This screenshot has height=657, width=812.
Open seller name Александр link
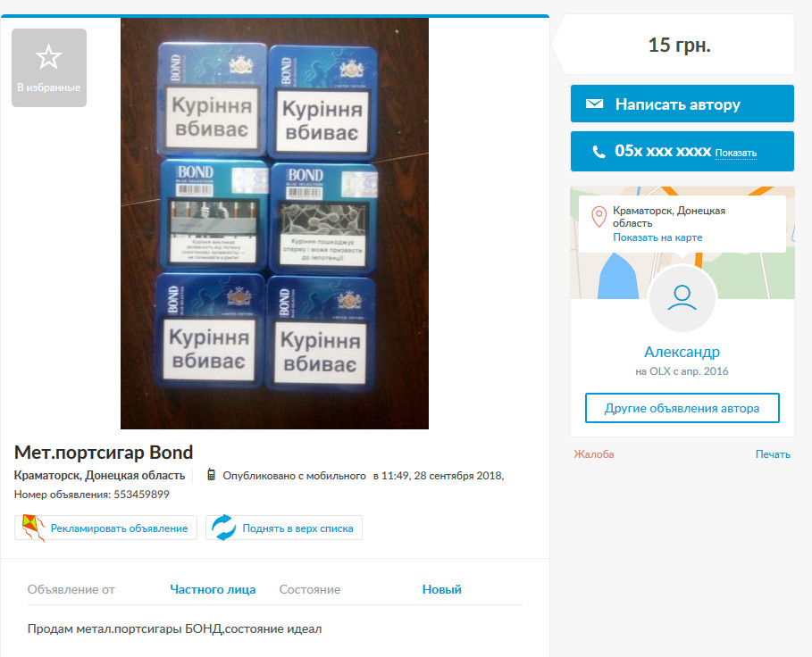pos(682,352)
